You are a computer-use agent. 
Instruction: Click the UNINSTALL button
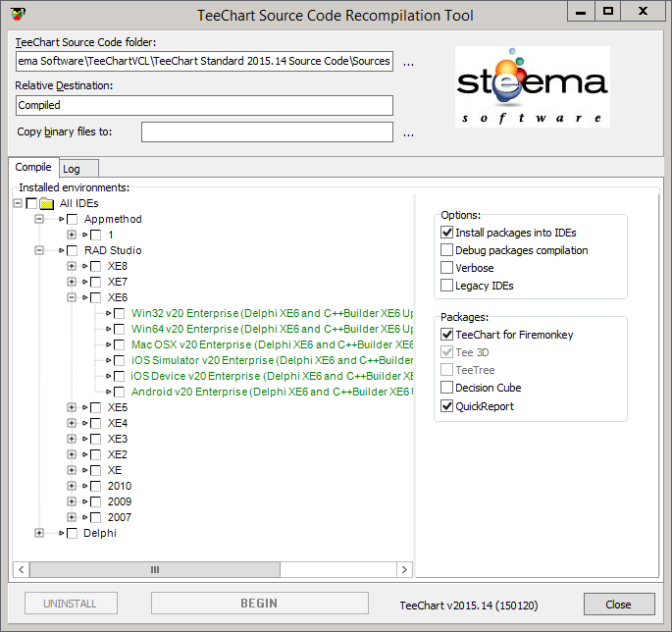[72, 604]
